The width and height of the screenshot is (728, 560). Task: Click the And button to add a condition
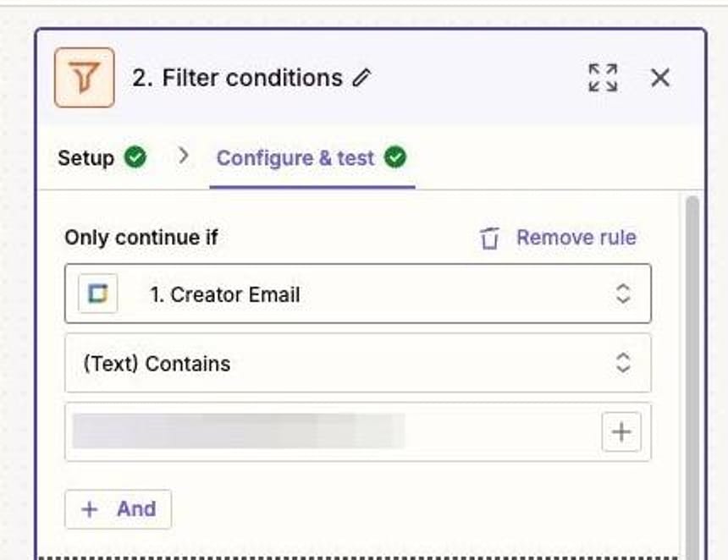[x=118, y=508]
